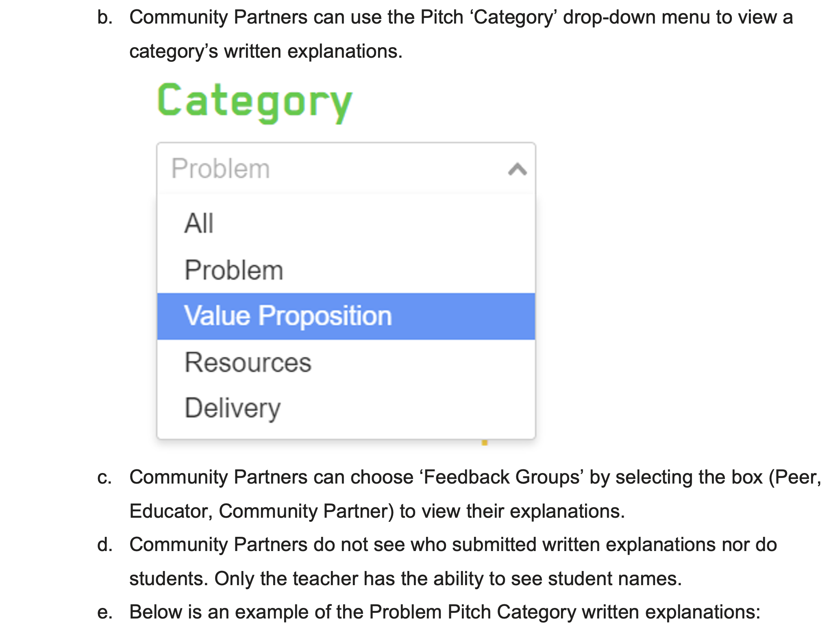
Task: Click the line starting "students. Only the teacher"
Action: (405, 579)
